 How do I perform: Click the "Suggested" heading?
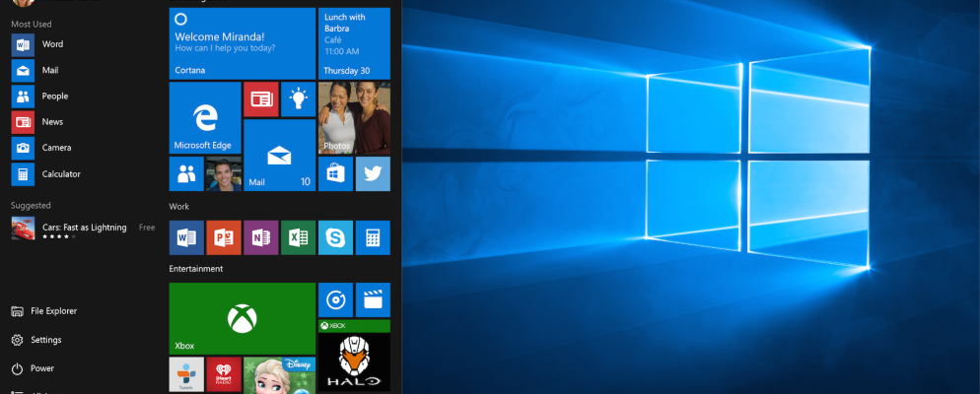(31, 206)
